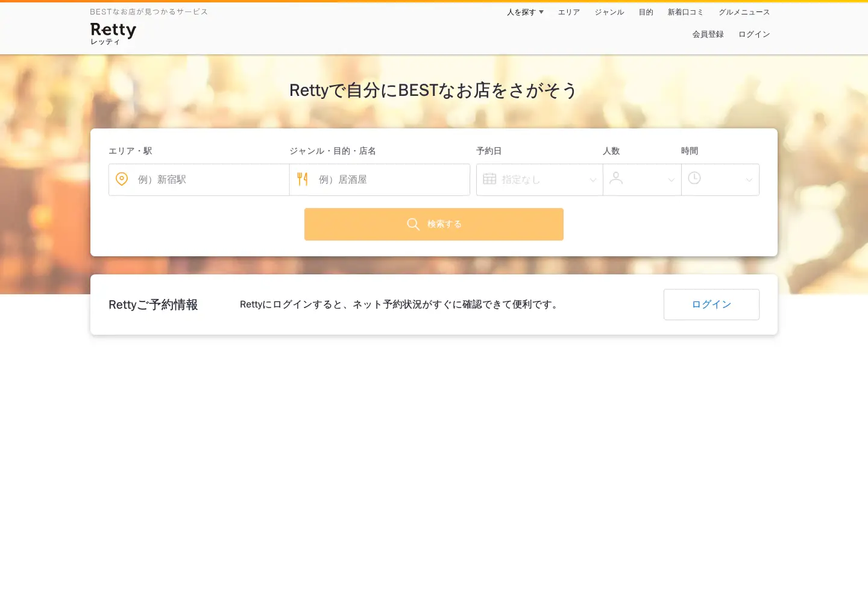Go to 新着口コミ in navigation
This screenshot has width=868, height=603.
tap(686, 12)
